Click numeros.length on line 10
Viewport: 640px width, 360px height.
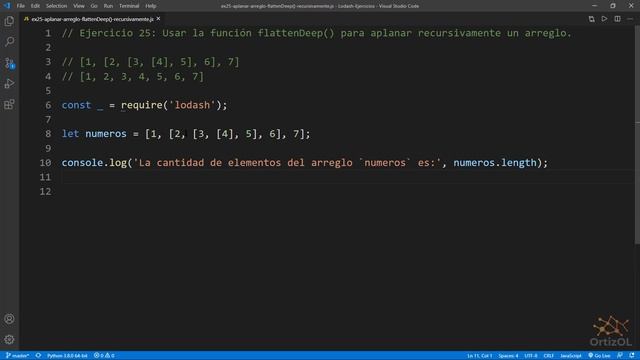point(495,162)
